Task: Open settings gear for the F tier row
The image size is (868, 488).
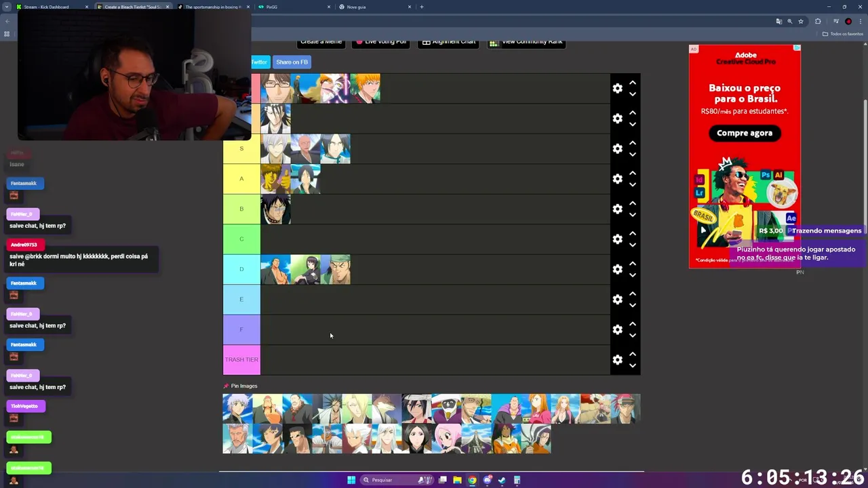Action: click(617, 329)
